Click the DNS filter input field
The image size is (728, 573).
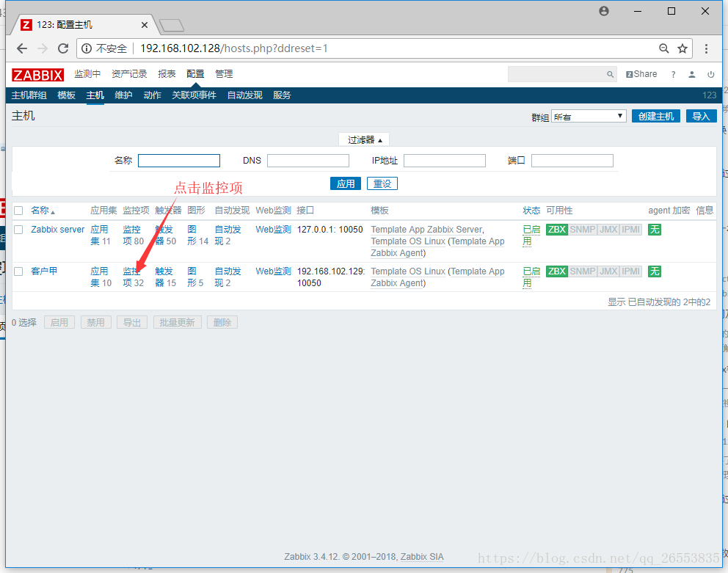pyautogui.click(x=307, y=161)
